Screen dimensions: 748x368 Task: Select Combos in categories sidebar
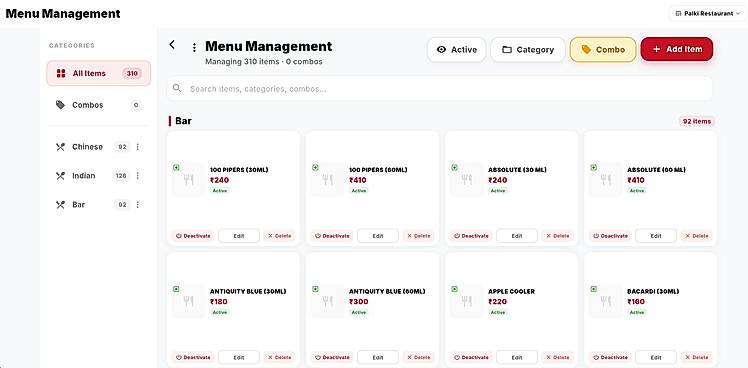(x=99, y=105)
